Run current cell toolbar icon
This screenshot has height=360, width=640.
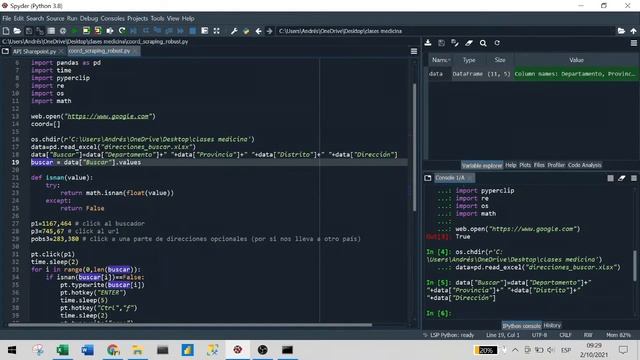pyautogui.click(x=86, y=31)
